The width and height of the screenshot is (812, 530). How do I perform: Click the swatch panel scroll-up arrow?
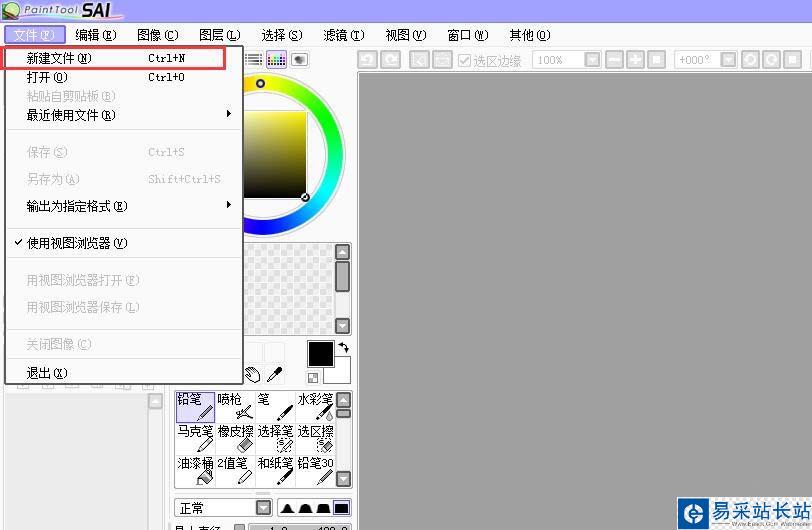click(x=342, y=252)
